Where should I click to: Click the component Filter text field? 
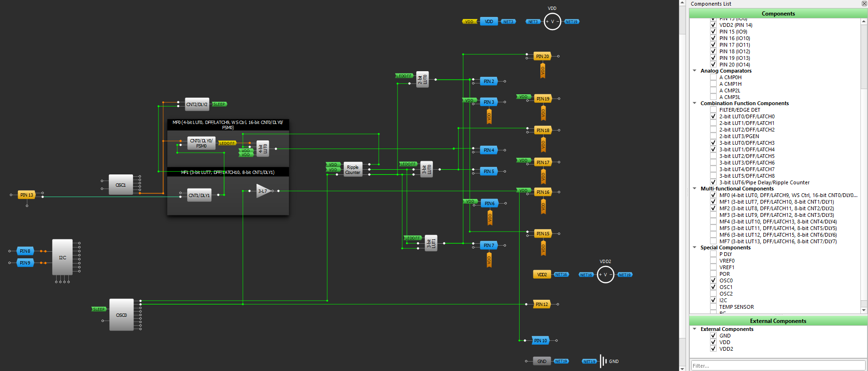point(778,365)
